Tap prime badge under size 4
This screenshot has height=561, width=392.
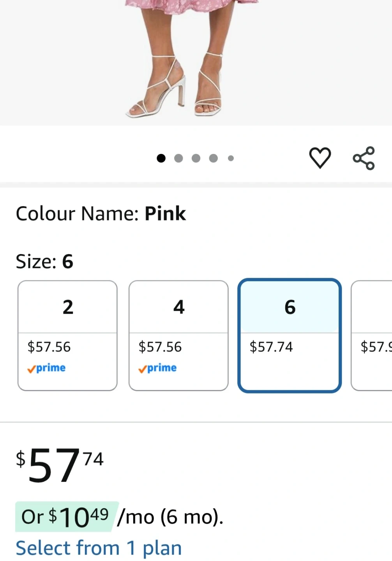158,368
